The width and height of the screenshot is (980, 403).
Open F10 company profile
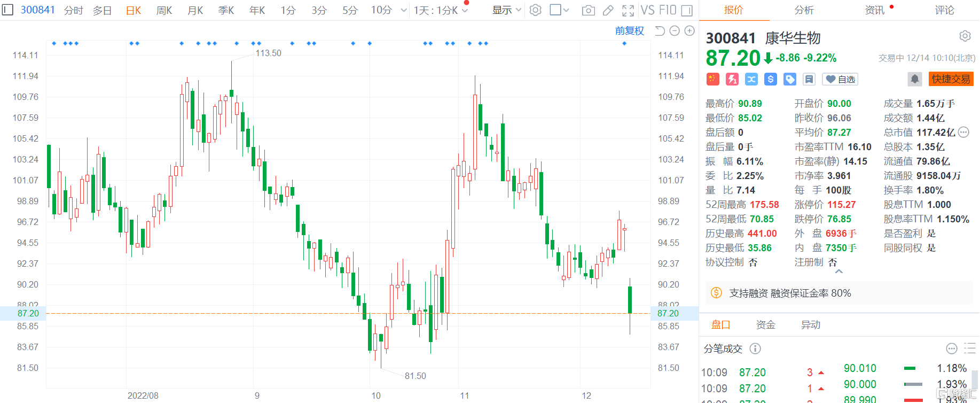668,10
